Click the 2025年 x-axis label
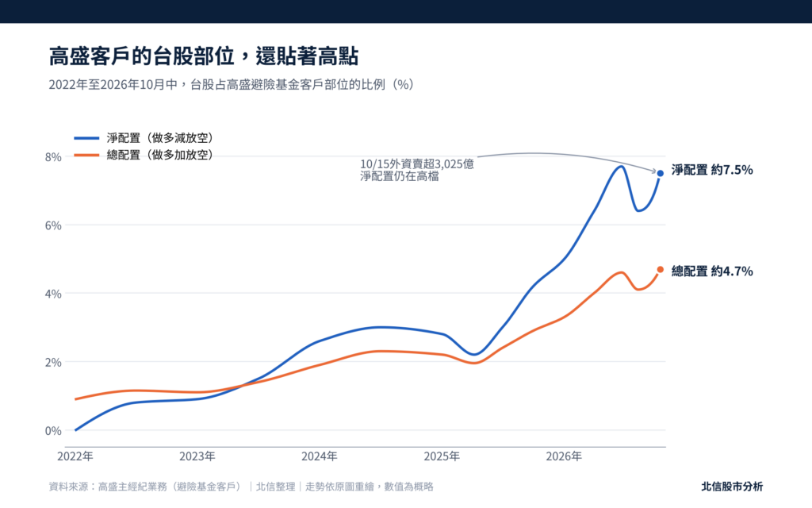Screen dimensions: 812x508 click(442, 456)
